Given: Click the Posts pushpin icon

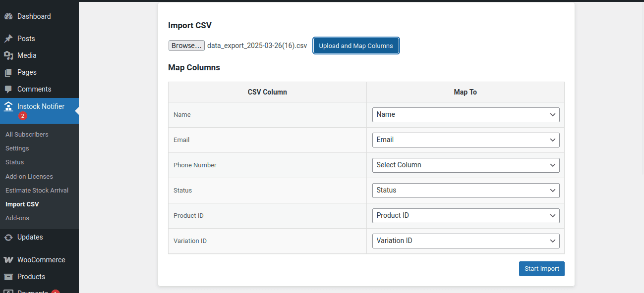Looking at the screenshot, I should tap(8, 39).
